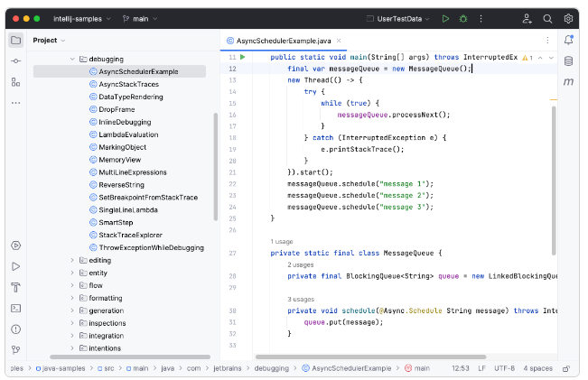Show more tool windows ellipsis
588x380 pixels.
click(15, 103)
